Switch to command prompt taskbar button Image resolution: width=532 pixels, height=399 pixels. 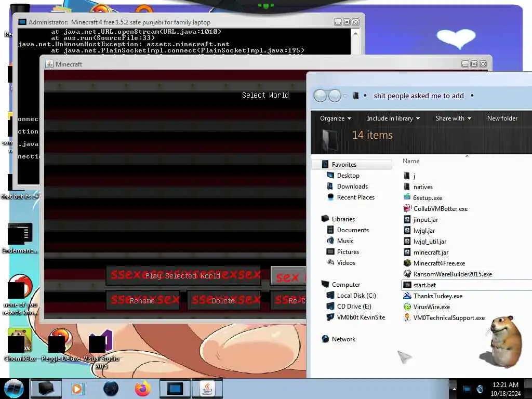coord(175,389)
